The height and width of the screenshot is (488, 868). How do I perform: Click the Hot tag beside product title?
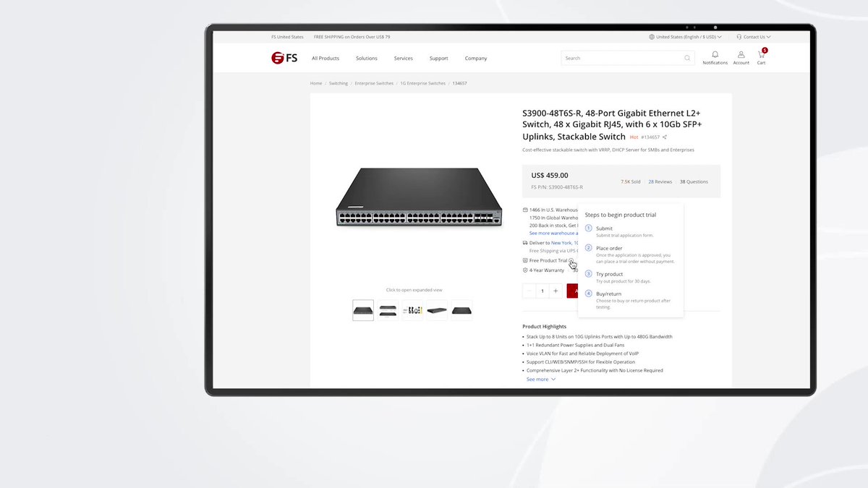634,137
